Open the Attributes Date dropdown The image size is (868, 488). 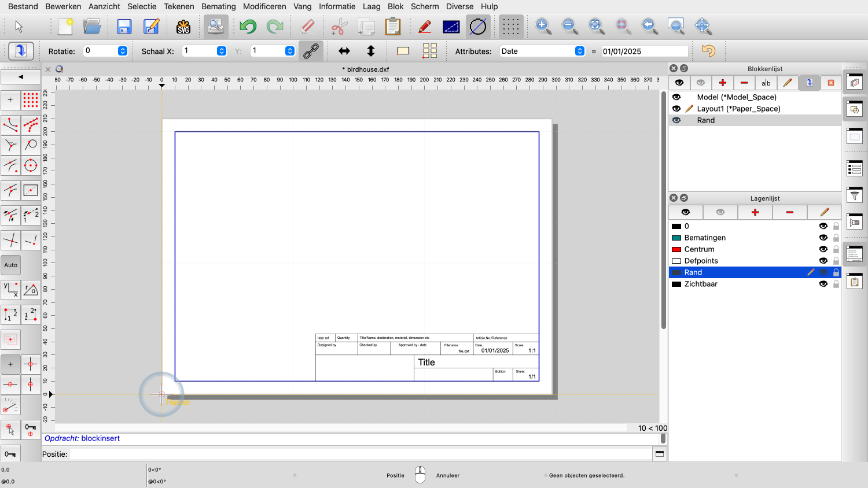tap(580, 51)
